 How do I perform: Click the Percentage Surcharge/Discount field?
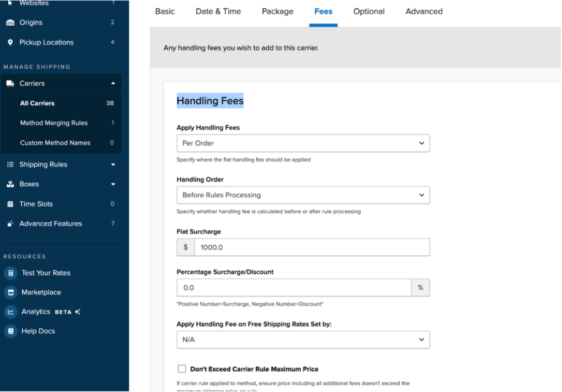pyautogui.click(x=294, y=288)
